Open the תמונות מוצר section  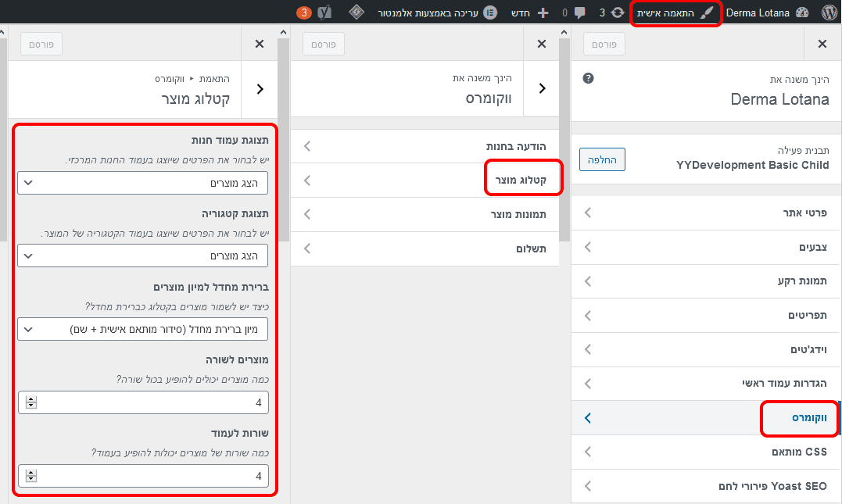(x=425, y=215)
